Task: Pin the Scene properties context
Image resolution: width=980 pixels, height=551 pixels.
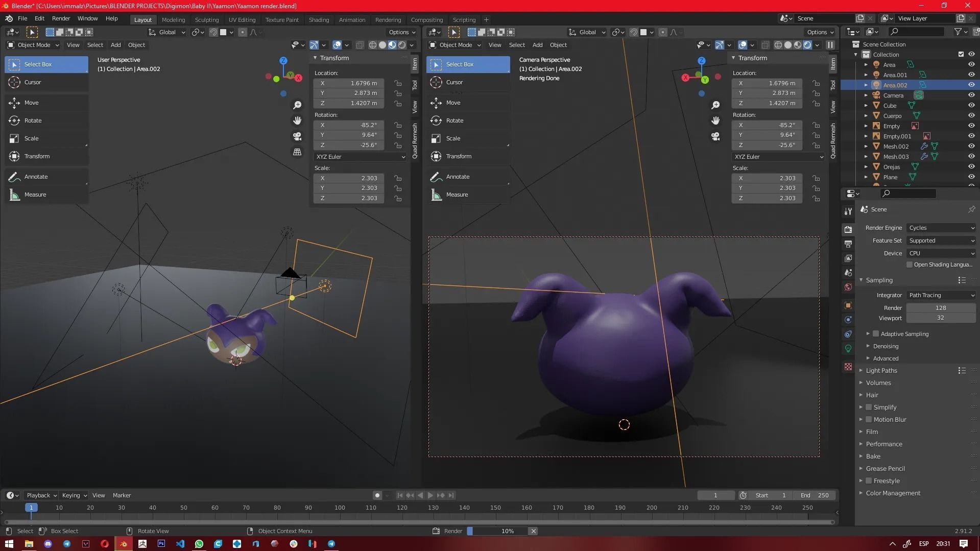Action: (971, 209)
